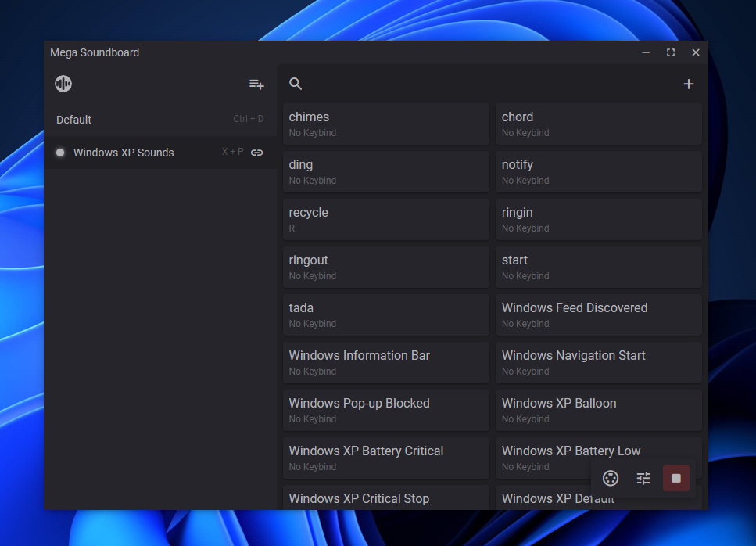Open the settings sliders icon

(643, 478)
